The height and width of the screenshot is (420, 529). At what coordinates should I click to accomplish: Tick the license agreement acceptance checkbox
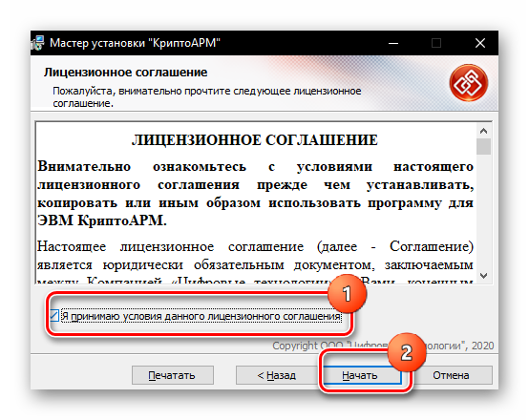(x=54, y=316)
